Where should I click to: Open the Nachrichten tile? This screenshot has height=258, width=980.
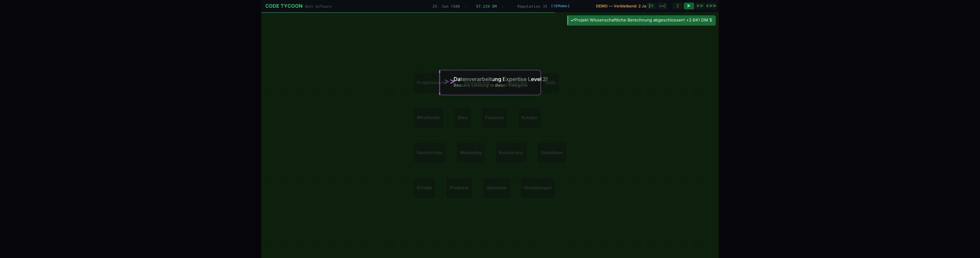coord(430,153)
